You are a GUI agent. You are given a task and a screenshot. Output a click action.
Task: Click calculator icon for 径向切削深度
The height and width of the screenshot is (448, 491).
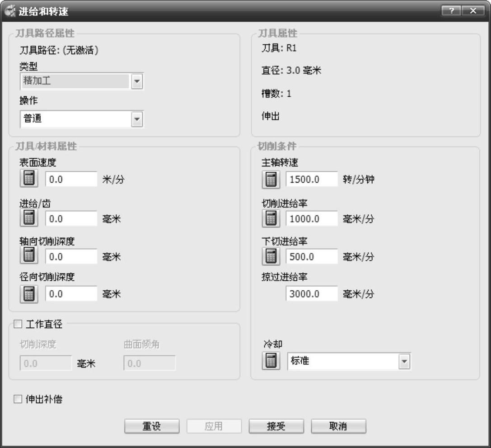(x=29, y=294)
